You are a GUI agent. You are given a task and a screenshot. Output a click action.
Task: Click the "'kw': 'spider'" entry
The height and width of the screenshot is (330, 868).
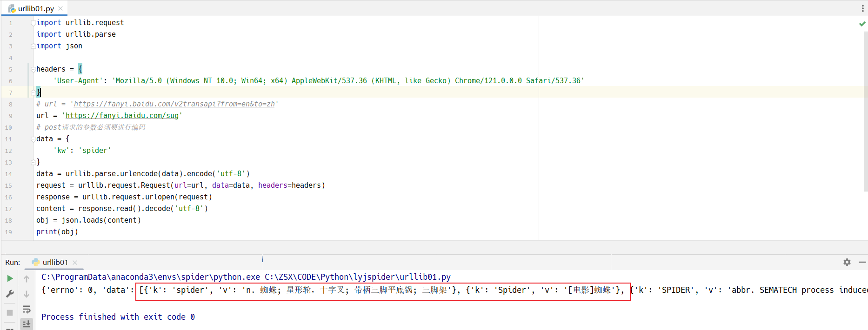(82, 151)
